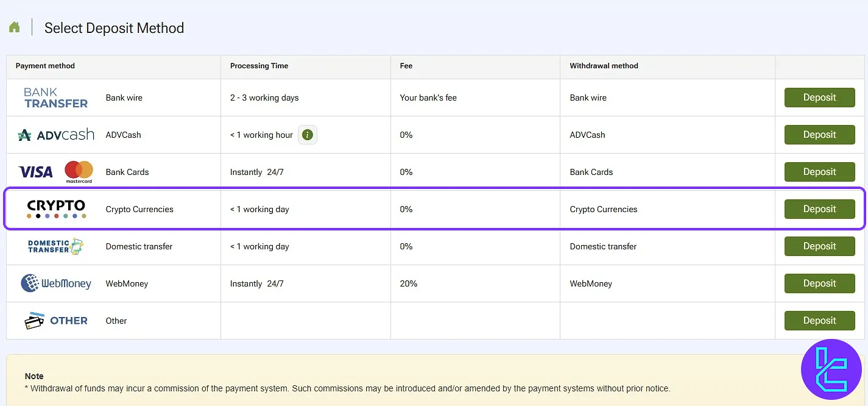Click 'Withdrawal method' column header
Image resolution: width=868 pixels, height=406 pixels.
pos(604,66)
